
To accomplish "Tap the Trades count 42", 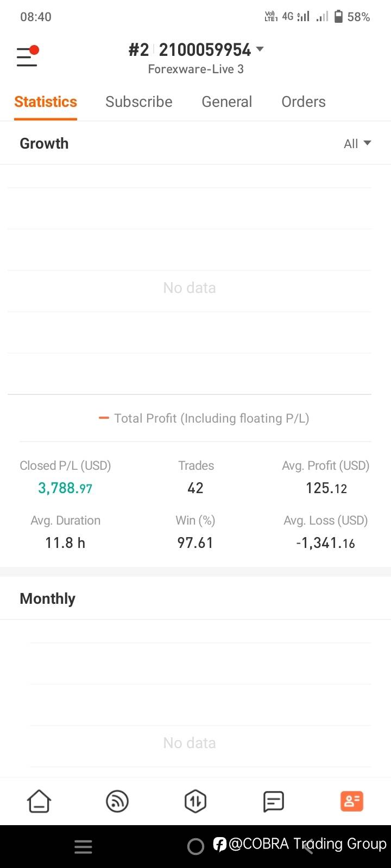I will [x=195, y=488].
